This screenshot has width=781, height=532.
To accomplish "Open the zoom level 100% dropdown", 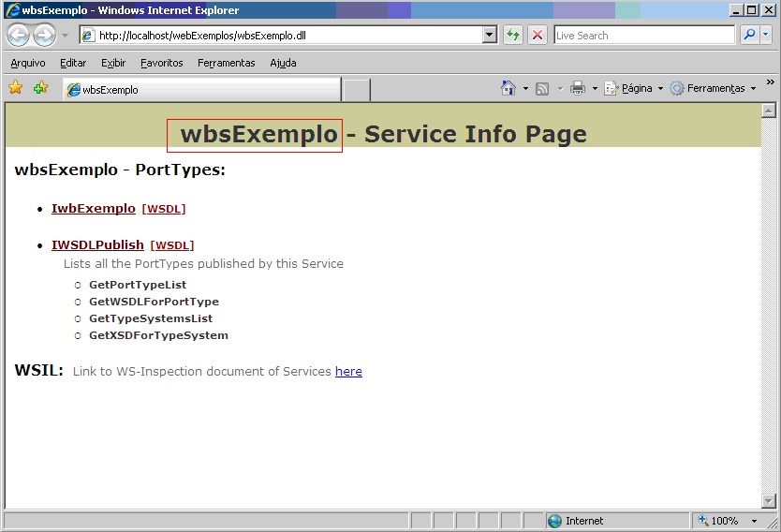I will pyautogui.click(x=754, y=521).
